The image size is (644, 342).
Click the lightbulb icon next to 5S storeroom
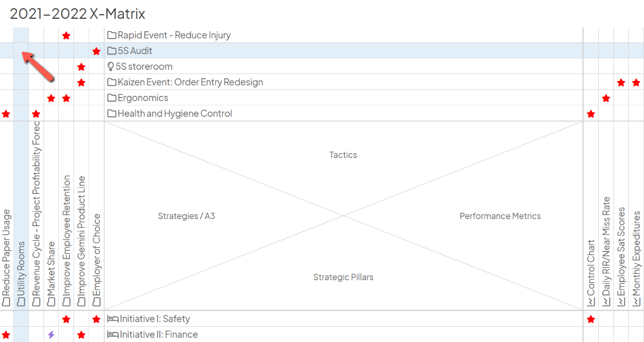(x=111, y=66)
